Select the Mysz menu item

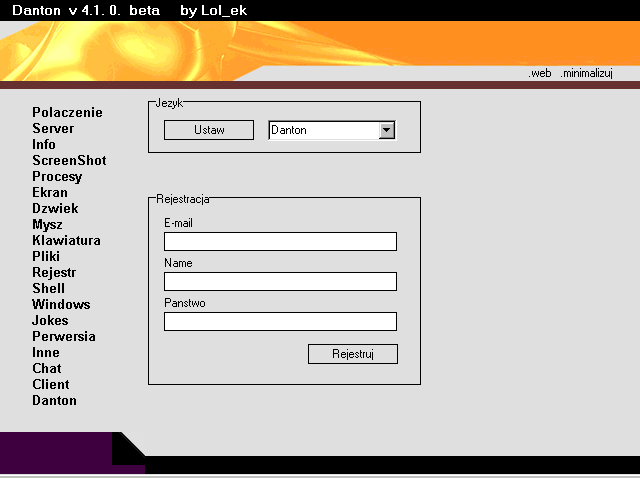[47, 225]
